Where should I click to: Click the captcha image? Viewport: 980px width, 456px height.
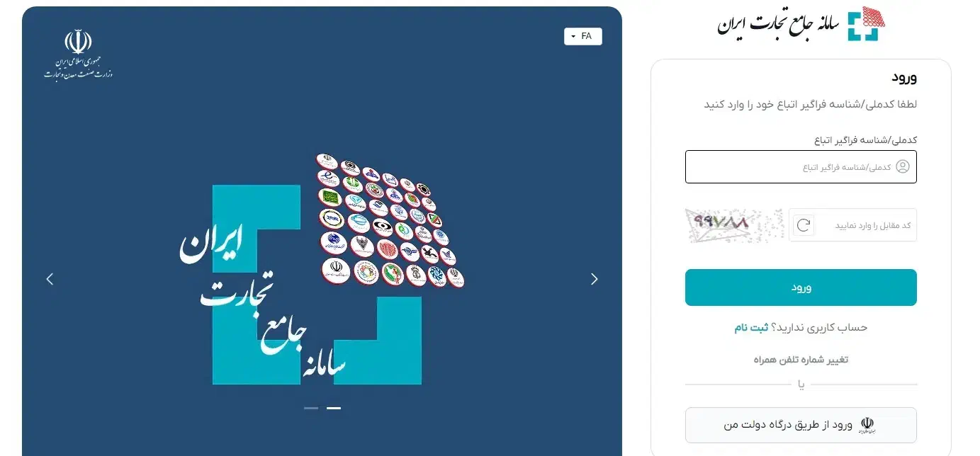click(x=734, y=225)
